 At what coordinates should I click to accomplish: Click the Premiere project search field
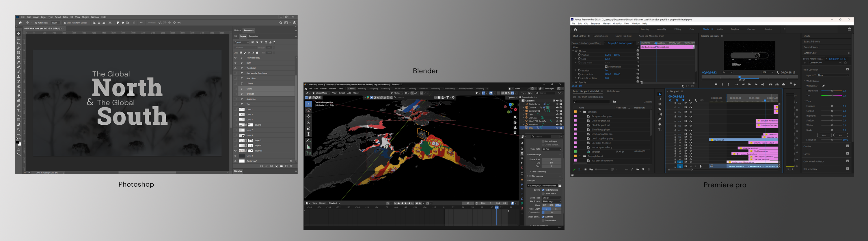(591, 102)
